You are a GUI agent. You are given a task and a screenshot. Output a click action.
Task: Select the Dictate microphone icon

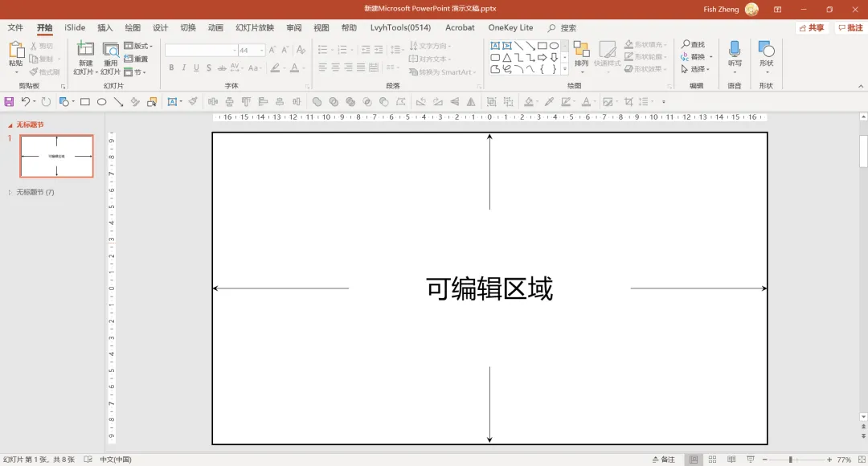(735, 49)
